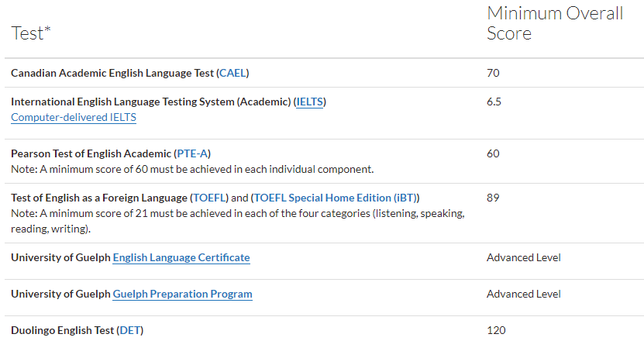Viewport: 644px width, 341px height.
Task: Open TOEFL Special Home Edition (iBT) link
Action: coord(335,198)
